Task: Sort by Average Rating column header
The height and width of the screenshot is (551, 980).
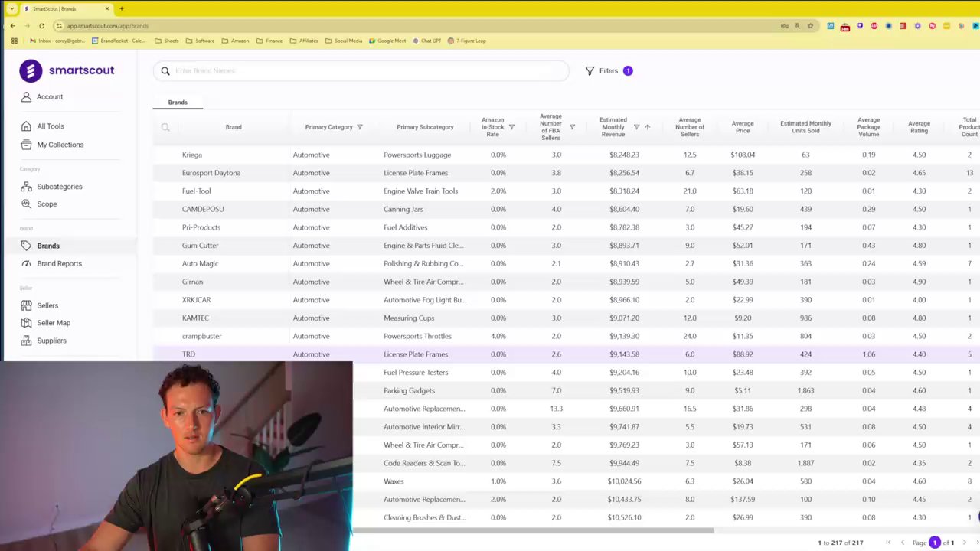Action: tap(919, 127)
